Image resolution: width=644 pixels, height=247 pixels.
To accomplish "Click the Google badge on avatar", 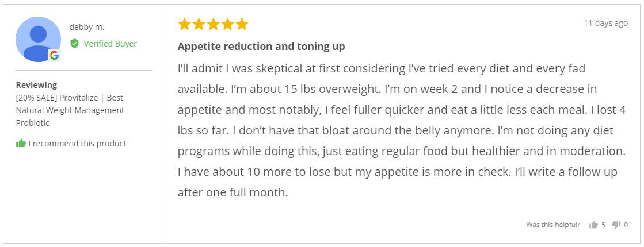I will click(54, 55).
